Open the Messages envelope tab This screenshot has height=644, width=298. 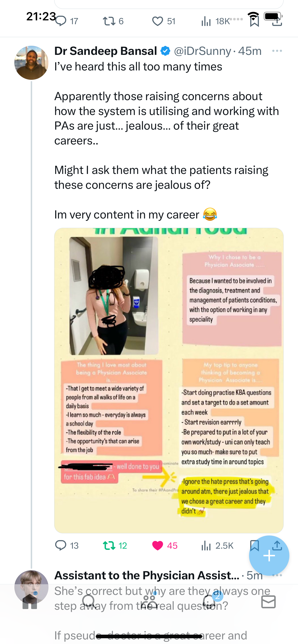pyautogui.click(x=268, y=602)
